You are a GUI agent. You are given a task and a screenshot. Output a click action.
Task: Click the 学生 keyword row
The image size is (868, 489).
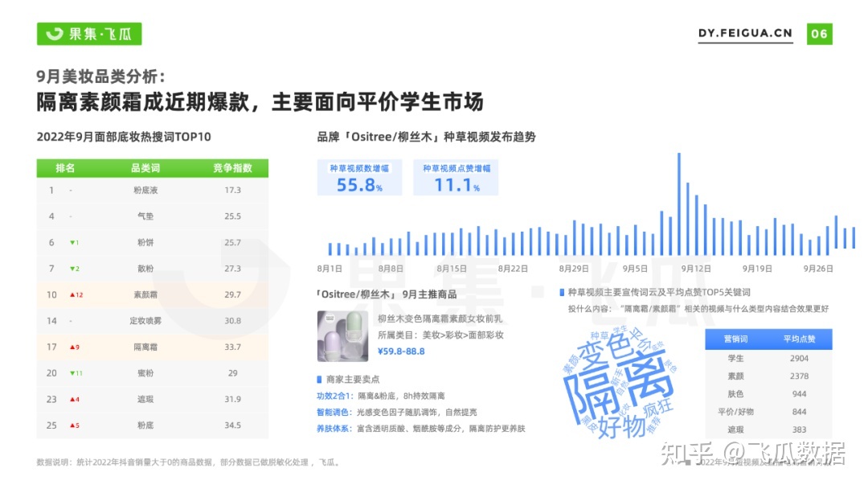pyautogui.click(x=768, y=358)
